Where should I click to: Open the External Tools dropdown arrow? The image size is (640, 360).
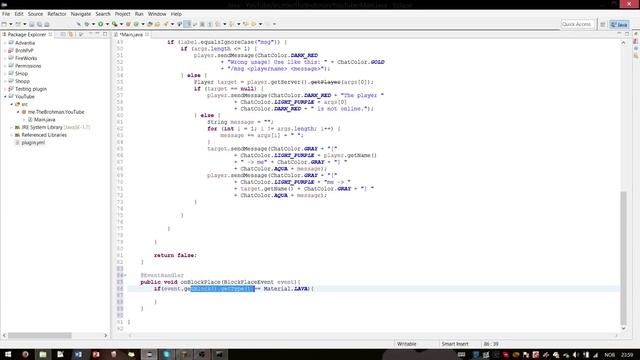121,24
